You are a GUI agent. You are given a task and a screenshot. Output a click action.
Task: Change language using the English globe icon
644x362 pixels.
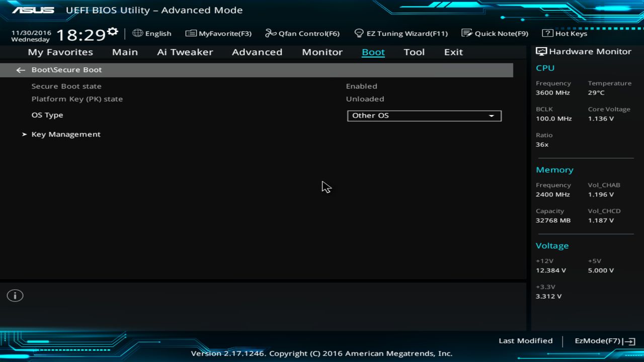pyautogui.click(x=138, y=33)
